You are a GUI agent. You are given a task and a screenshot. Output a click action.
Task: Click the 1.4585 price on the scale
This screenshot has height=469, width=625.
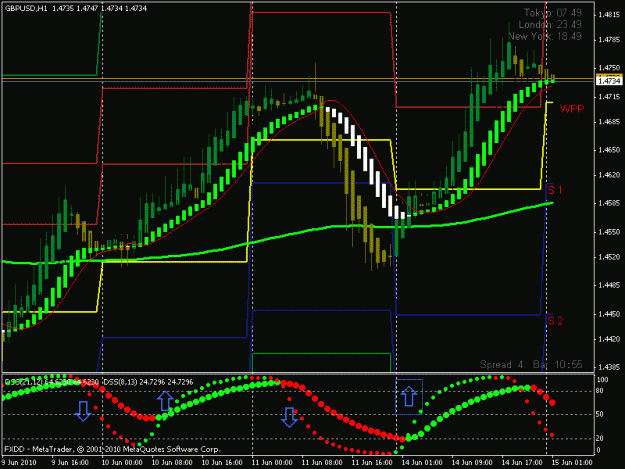click(x=609, y=203)
